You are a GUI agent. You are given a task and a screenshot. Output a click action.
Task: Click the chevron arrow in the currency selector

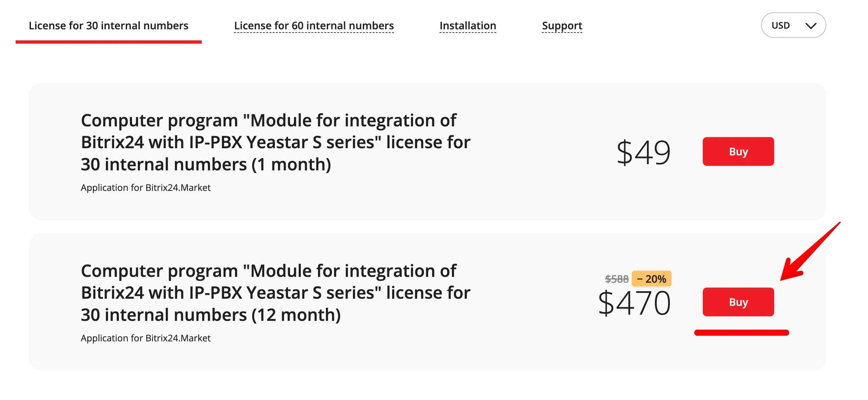click(810, 26)
